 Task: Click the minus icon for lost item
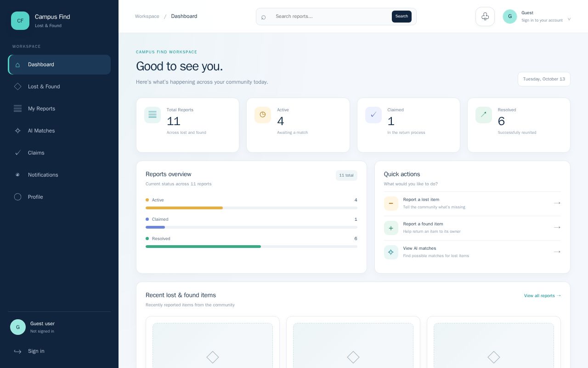391,203
